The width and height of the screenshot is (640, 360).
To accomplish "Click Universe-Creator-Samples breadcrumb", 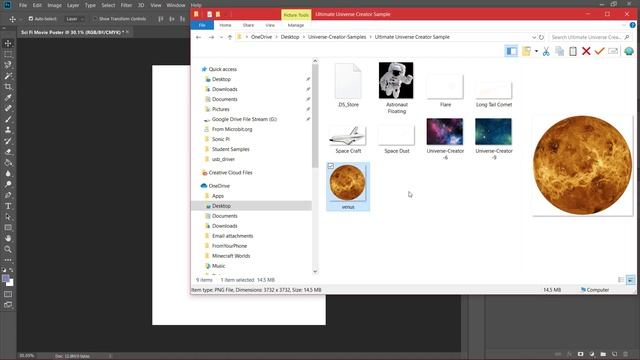I will pyautogui.click(x=337, y=37).
